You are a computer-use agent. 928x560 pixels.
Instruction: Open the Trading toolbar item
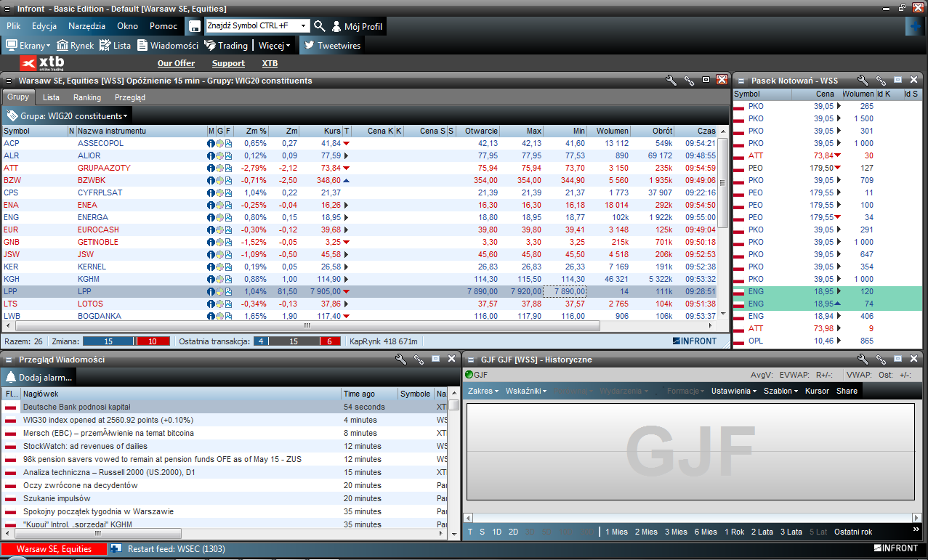[x=227, y=45]
